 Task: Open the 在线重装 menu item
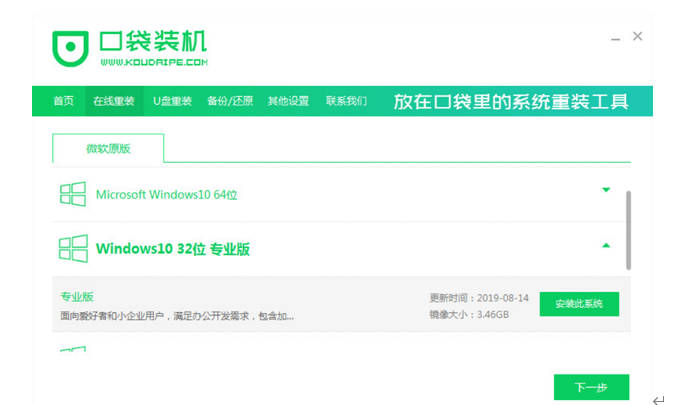tap(114, 101)
